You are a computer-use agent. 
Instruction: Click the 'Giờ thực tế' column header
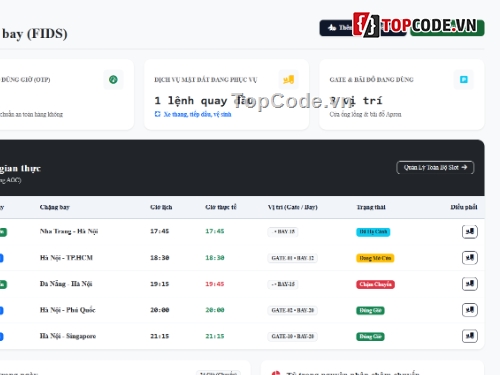click(221, 207)
